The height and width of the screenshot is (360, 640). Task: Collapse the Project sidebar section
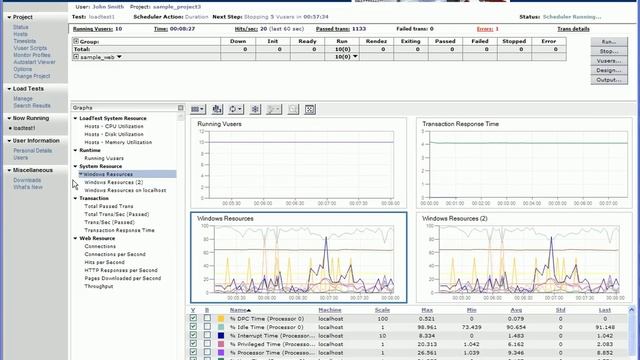tap(9, 18)
